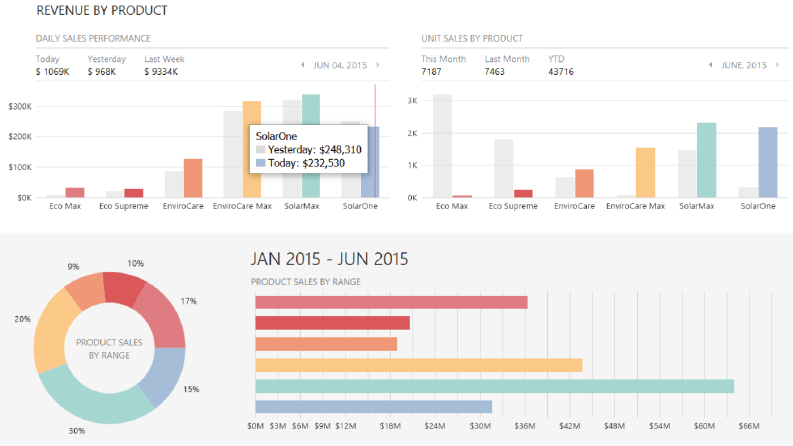
Task: Advance to next day after JUN 04, 2015
Action: [378, 65]
